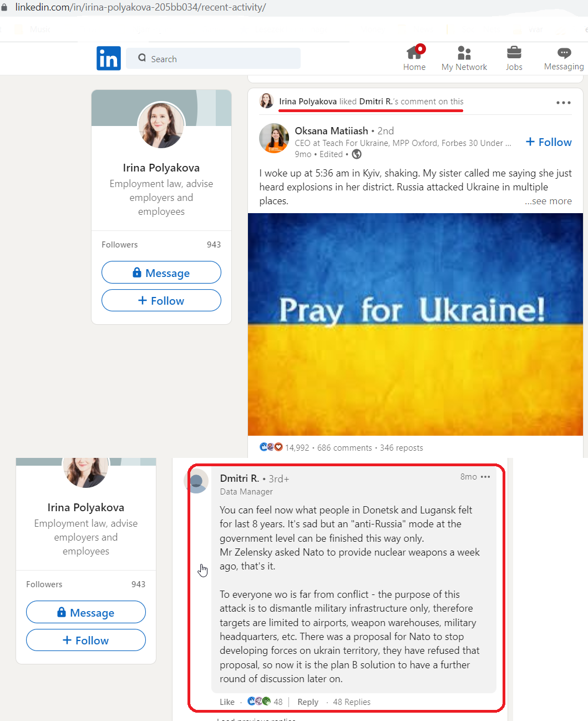This screenshot has width=588, height=721.
Task: Reply to Dmitri R.'s comment
Action: tap(308, 702)
